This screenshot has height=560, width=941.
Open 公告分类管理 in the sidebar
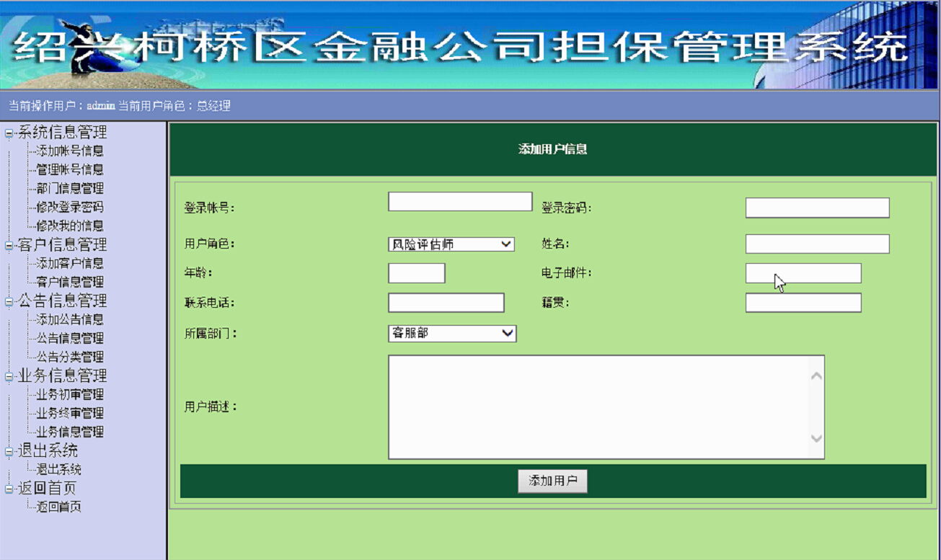tap(70, 357)
